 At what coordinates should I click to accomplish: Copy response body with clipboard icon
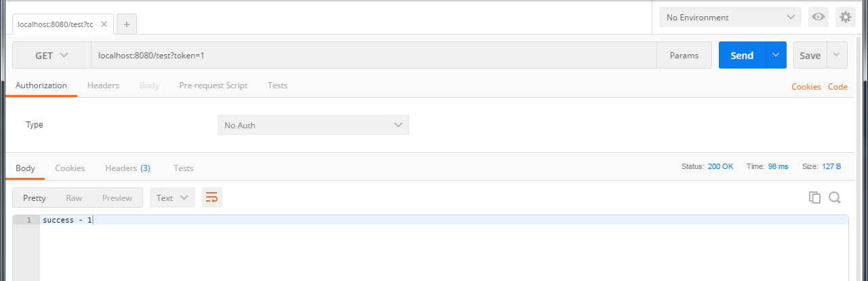pos(814,198)
